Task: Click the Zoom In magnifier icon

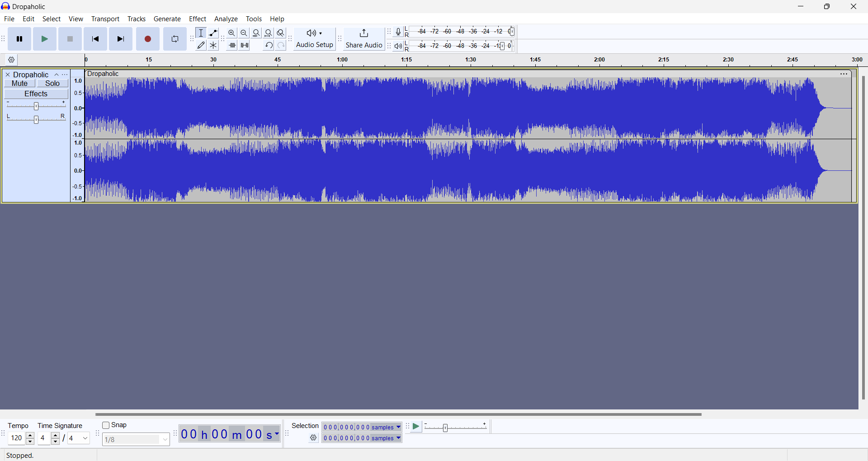Action: coord(232,33)
